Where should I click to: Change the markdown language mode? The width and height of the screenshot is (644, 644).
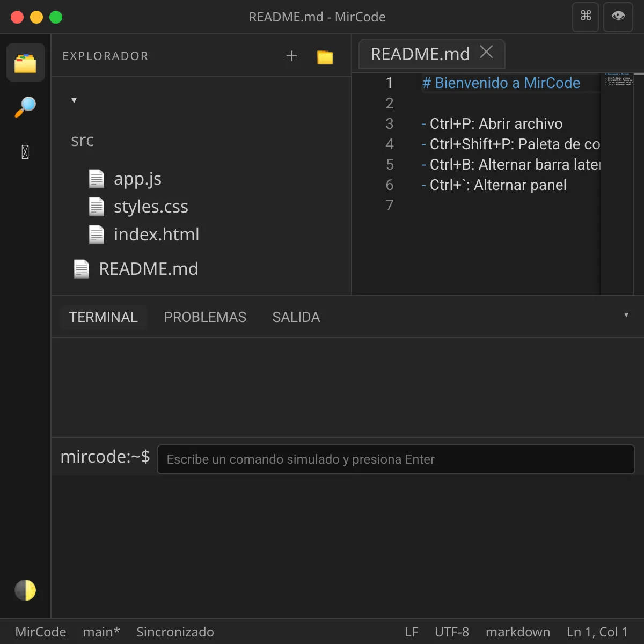(518, 632)
